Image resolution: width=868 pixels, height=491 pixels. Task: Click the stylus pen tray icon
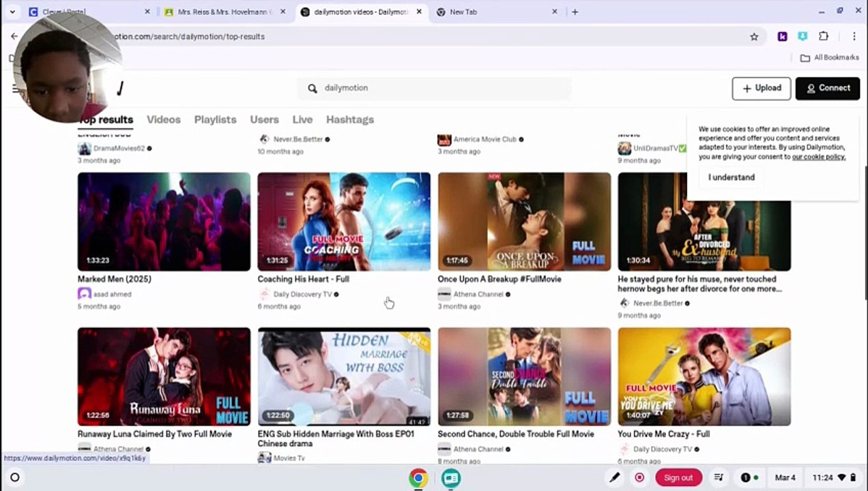615,478
